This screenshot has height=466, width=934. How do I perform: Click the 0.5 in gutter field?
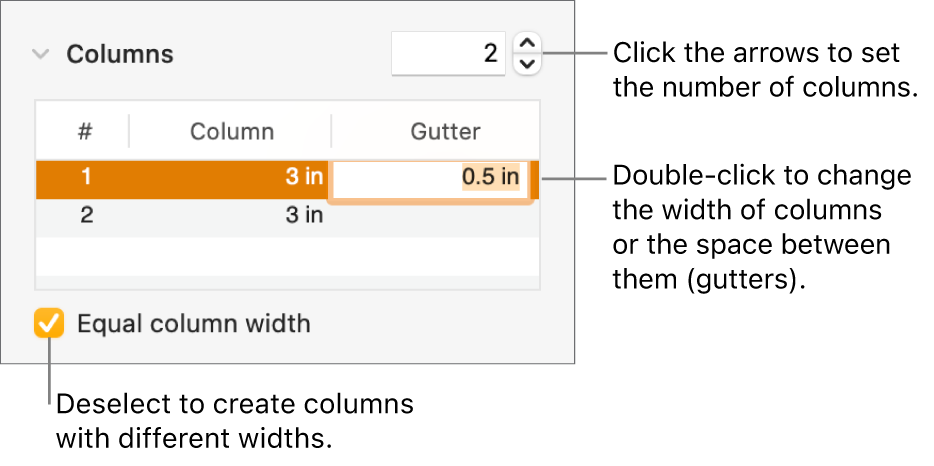tap(489, 179)
